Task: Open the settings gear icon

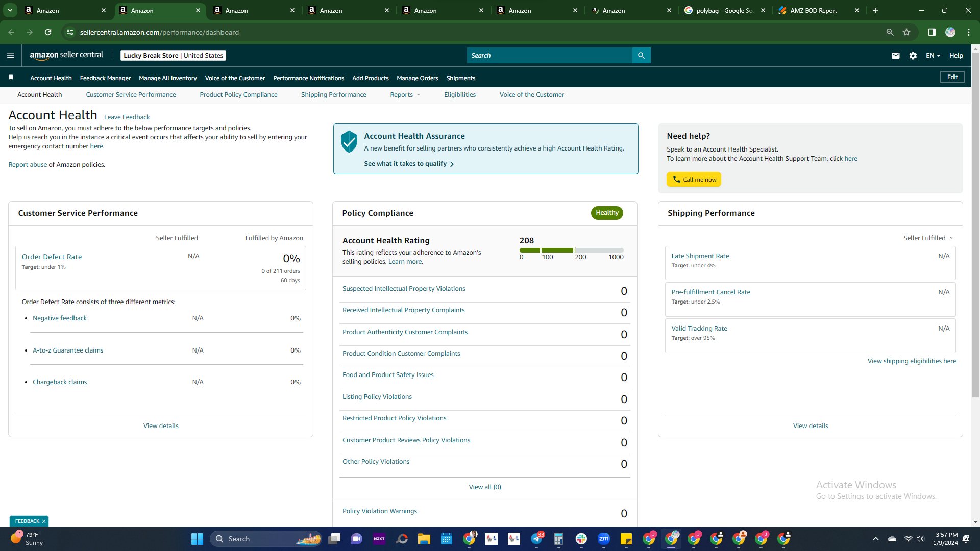Action: [913, 56]
